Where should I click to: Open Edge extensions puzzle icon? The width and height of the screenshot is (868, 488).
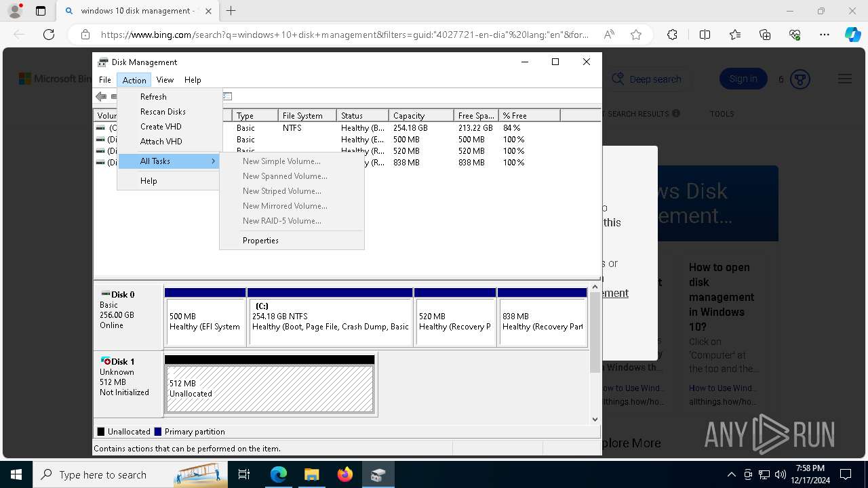pyautogui.click(x=672, y=35)
